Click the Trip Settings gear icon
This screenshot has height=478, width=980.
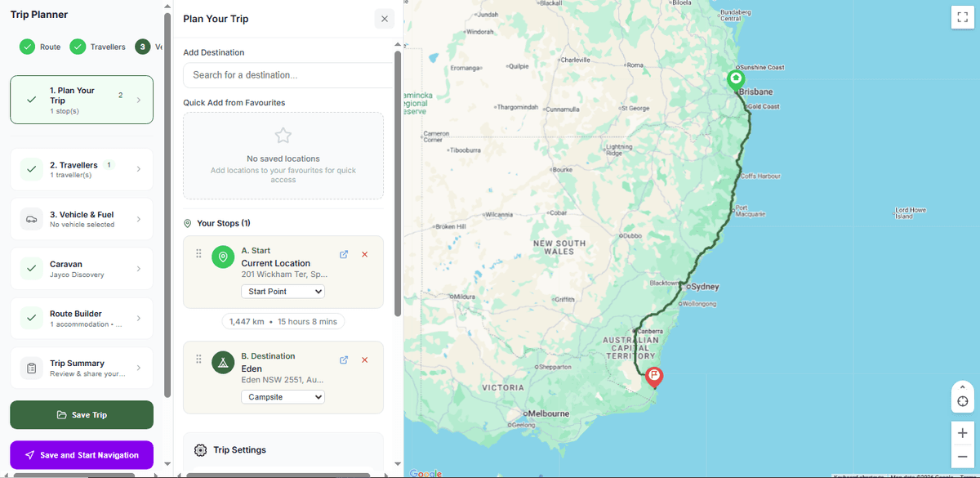point(200,449)
